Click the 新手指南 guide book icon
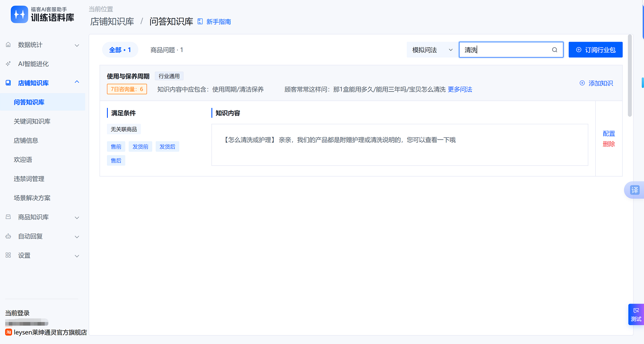 coord(200,22)
